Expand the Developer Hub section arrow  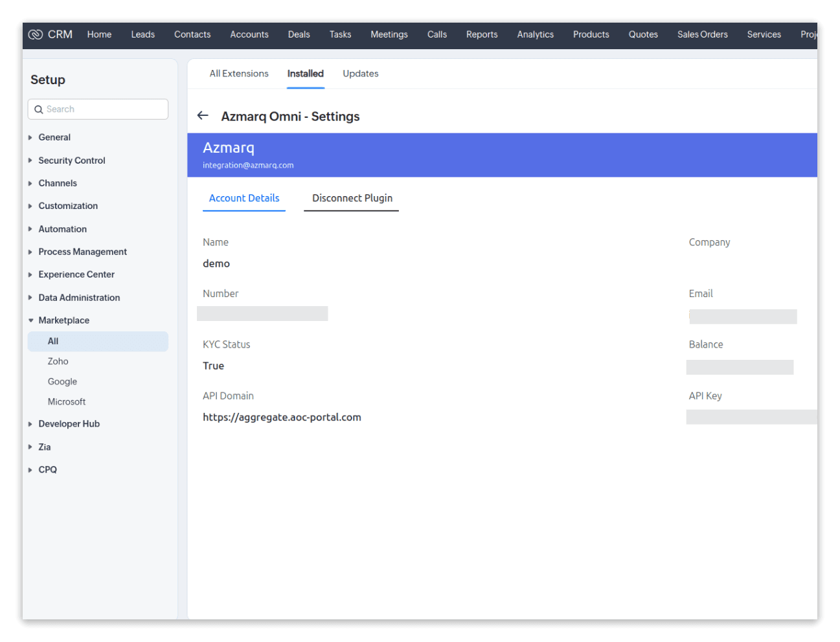(x=30, y=424)
